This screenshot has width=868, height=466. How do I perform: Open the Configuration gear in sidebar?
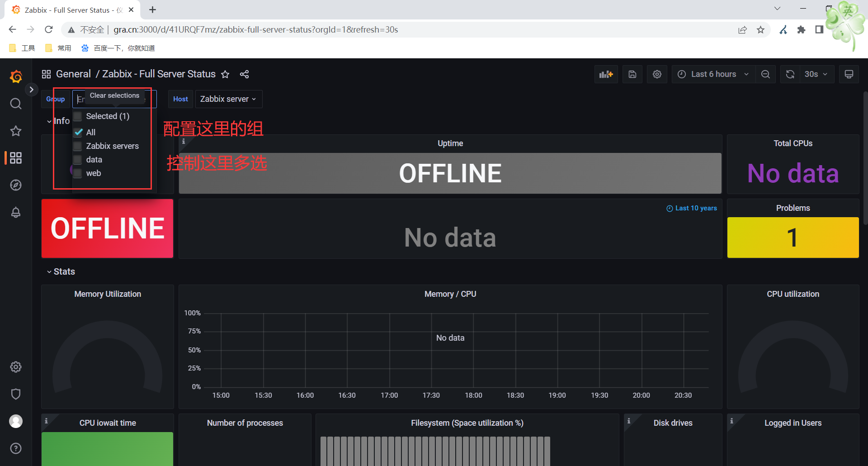[x=16, y=367]
